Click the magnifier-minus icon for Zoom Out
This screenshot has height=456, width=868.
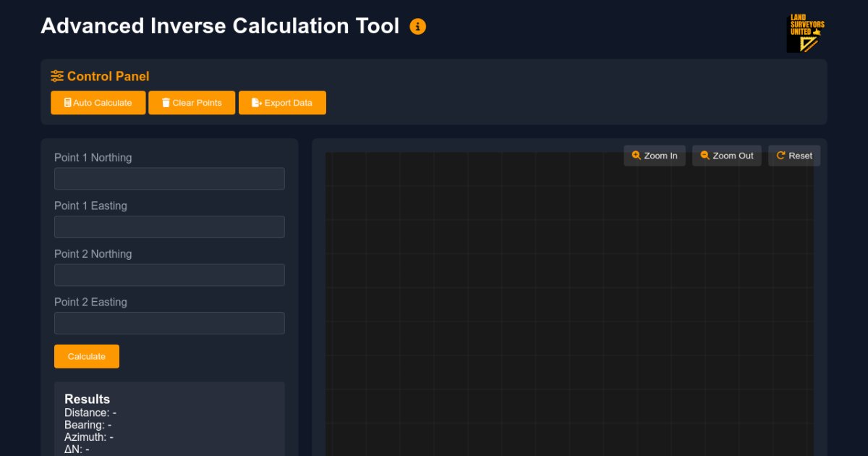(705, 156)
